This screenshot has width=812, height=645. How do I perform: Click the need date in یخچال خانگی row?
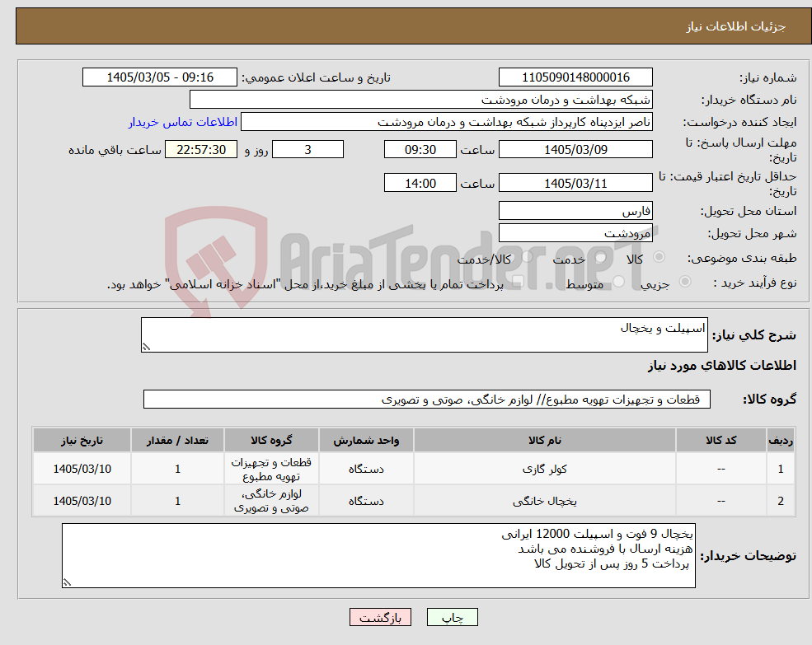click(x=82, y=501)
